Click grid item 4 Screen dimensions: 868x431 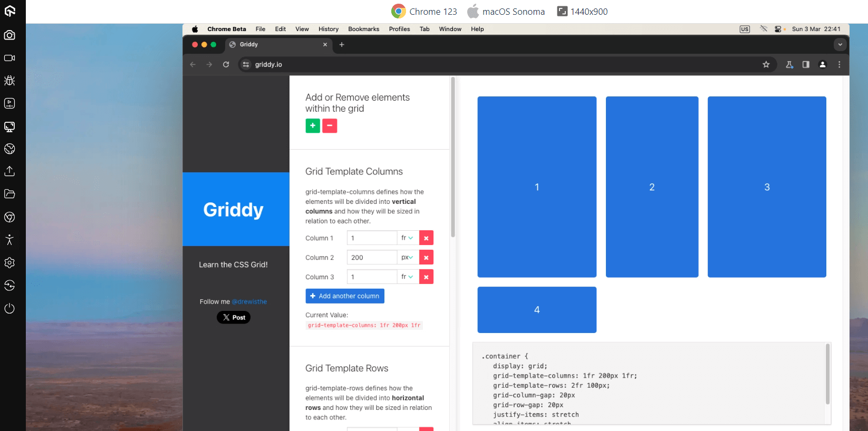pyautogui.click(x=537, y=310)
